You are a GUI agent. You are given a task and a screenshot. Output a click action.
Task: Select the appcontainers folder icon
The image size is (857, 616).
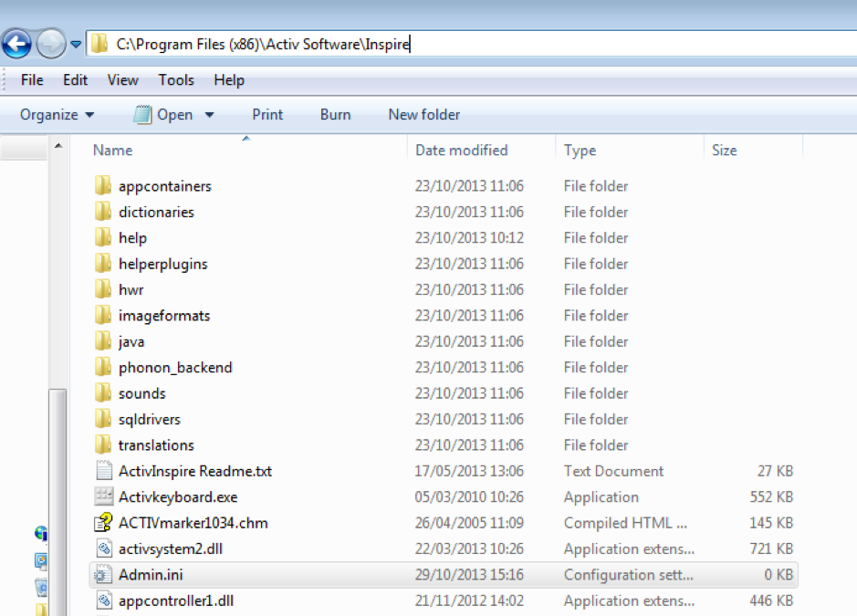(x=104, y=186)
